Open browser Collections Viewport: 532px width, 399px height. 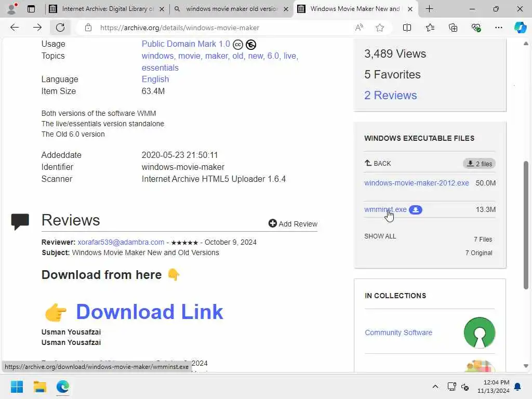coord(453,28)
